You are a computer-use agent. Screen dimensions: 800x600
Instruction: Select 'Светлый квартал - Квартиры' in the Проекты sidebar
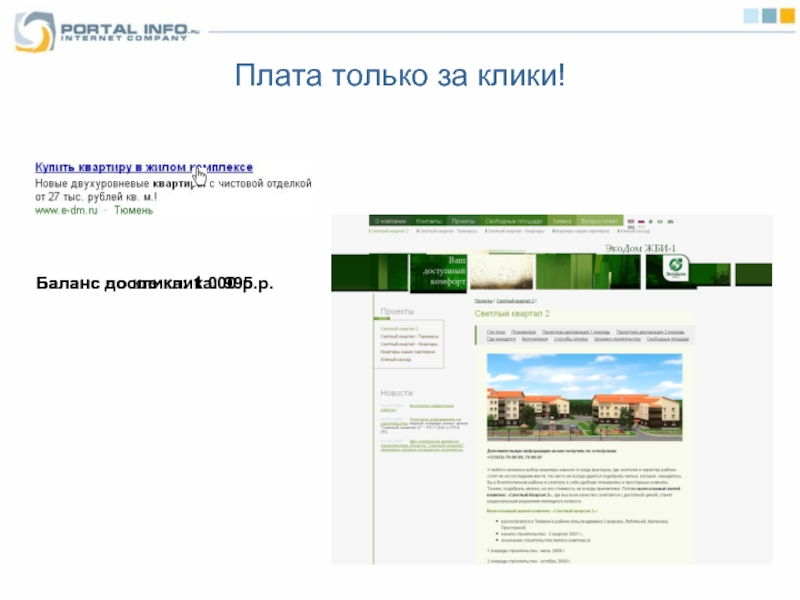409,344
